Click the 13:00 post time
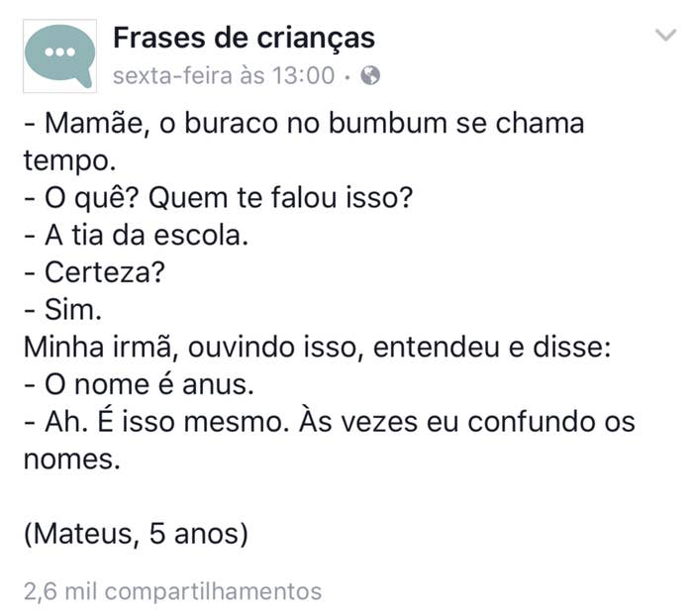The height and width of the screenshot is (616, 693). click(x=303, y=75)
